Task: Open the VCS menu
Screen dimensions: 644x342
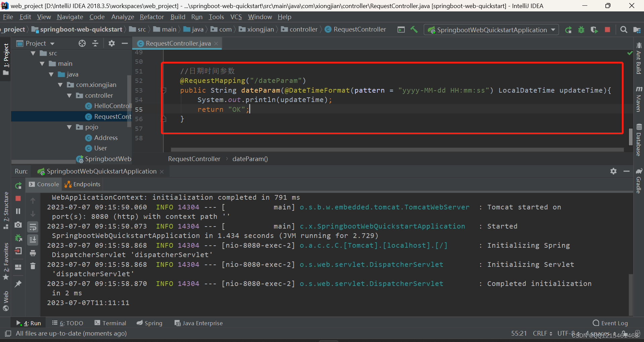Action: (236, 17)
